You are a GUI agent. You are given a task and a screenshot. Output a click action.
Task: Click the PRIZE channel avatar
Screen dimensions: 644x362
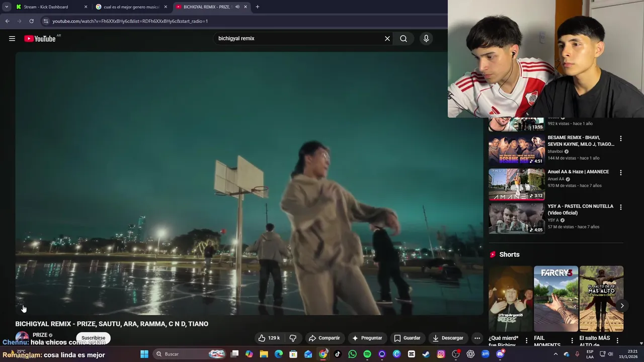tap(22, 338)
